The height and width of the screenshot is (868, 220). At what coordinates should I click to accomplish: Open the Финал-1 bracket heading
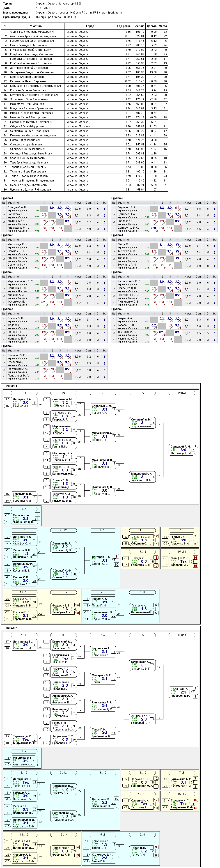tap(11, 386)
